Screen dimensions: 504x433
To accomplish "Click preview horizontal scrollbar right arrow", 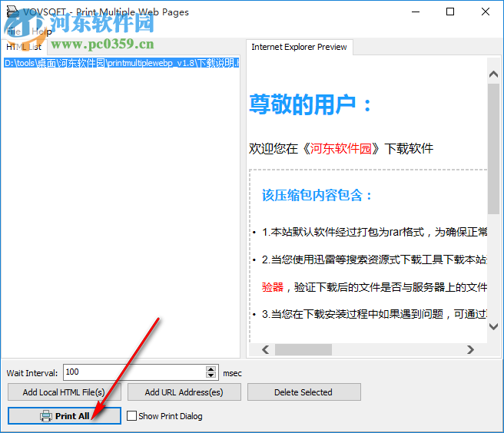I will point(470,349).
